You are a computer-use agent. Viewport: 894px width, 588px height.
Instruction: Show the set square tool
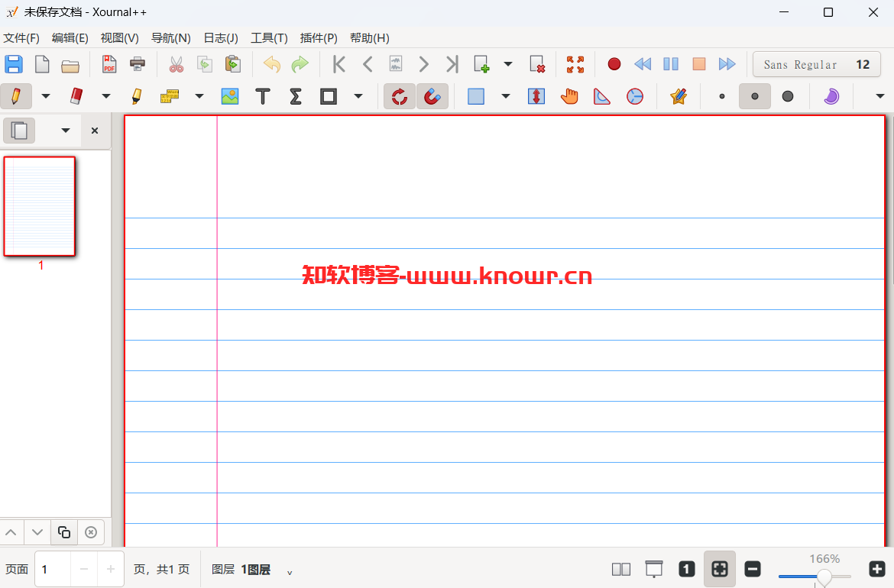[x=602, y=96]
